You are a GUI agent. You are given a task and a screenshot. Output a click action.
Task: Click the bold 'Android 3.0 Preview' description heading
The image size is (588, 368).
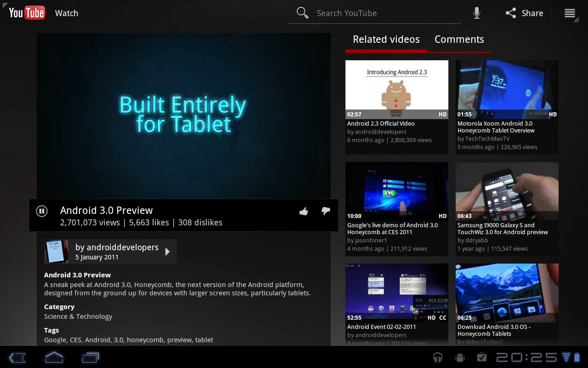[77, 275]
